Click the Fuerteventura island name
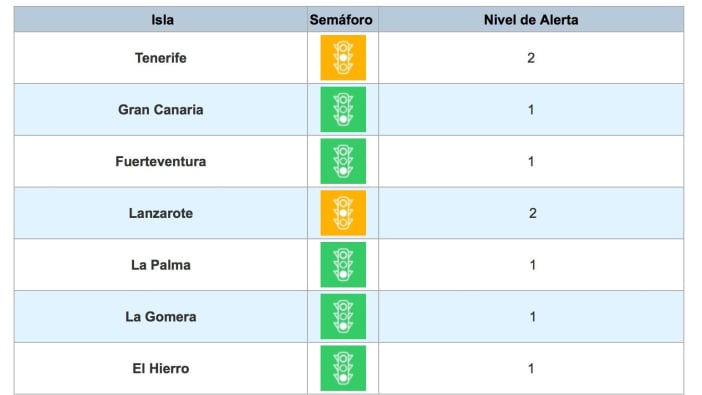702x395 pixels. (161, 161)
